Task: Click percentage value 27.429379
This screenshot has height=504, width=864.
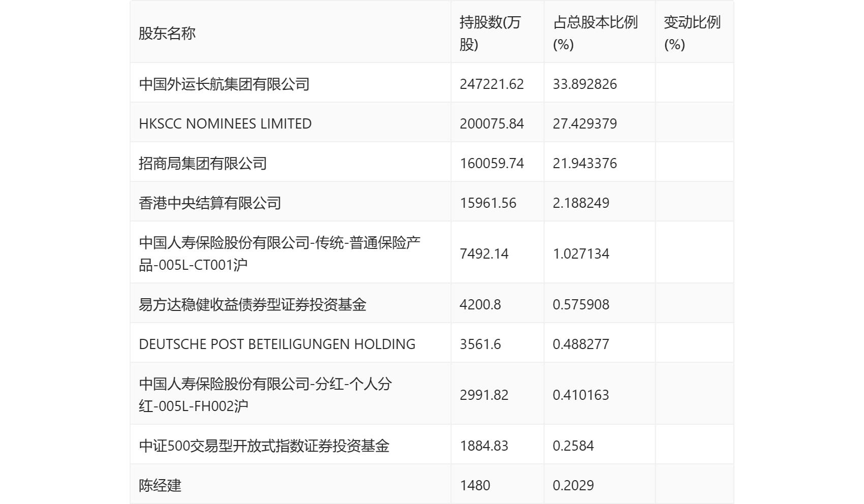Action: [x=585, y=123]
